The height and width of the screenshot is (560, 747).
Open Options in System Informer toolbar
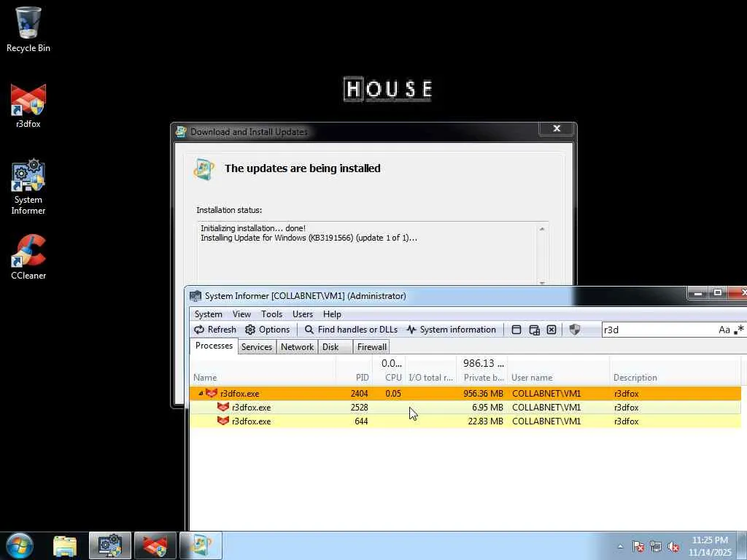267,330
